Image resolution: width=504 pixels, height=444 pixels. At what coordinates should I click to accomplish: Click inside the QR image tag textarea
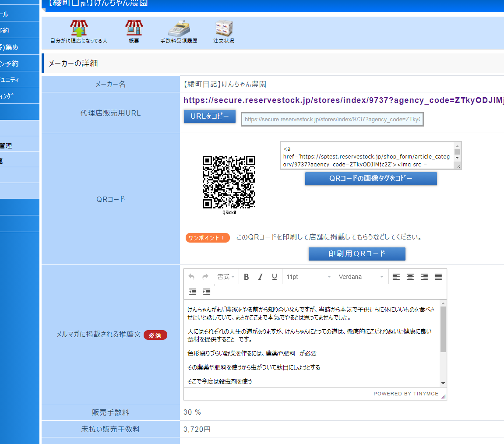pyautogui.click(x=368, y=155)
